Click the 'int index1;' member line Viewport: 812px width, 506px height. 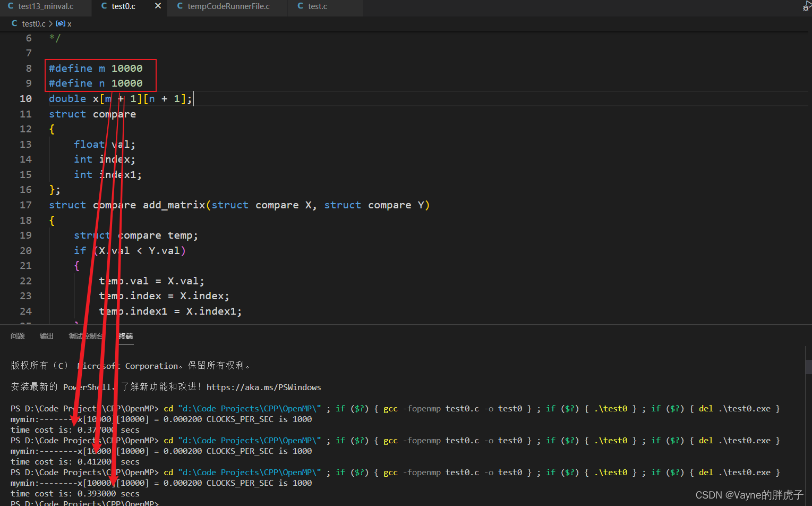(108, 174)
